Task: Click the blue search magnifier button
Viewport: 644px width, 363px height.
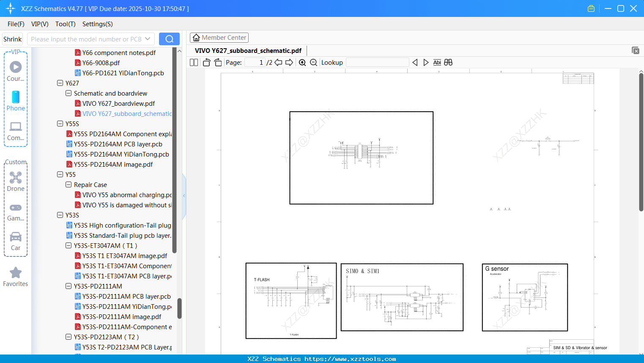Action: pos(169,38)
